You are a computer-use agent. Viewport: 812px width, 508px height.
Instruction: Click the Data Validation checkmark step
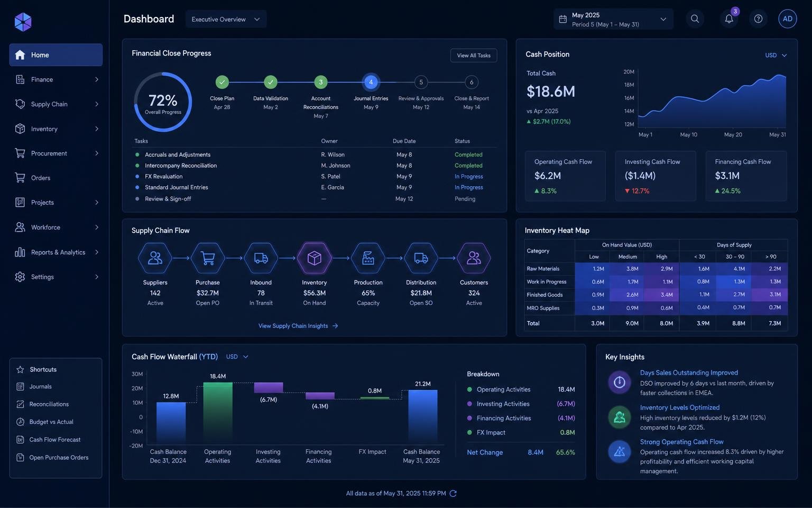coord(271,82)
